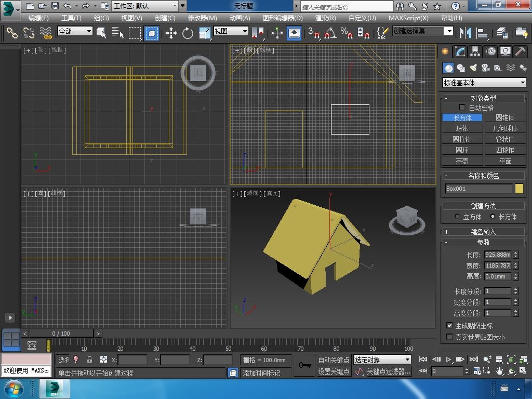Screen dimensions: 532x399
Task: Open the 修改器(M) menu
Action: tap(202, 18)
